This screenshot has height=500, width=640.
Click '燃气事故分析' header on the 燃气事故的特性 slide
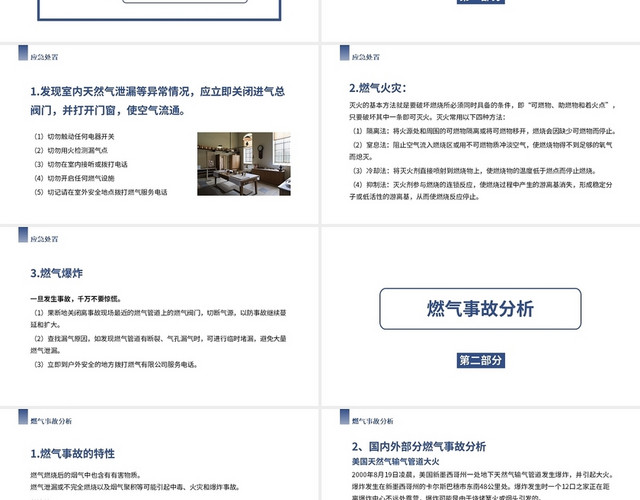coord(51,421)
